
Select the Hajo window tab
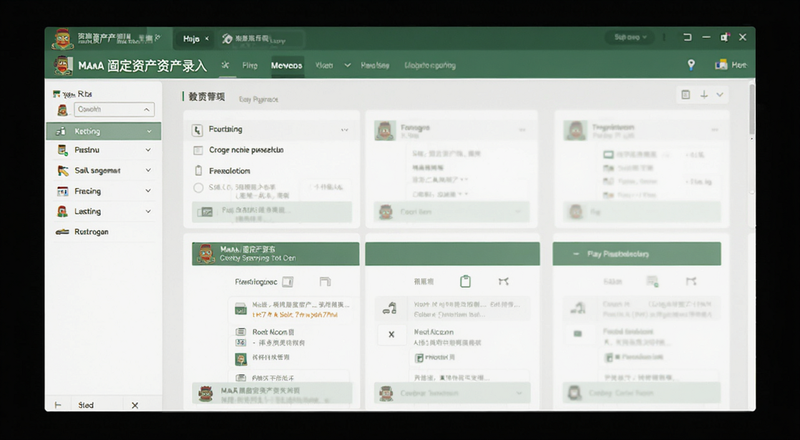click(192, 39)
